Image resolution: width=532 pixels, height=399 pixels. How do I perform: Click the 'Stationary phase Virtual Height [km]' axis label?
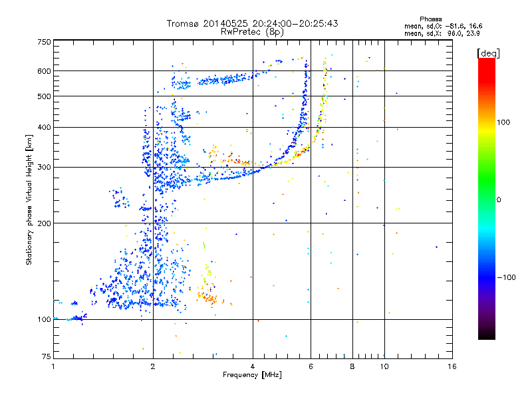point(29,200)
